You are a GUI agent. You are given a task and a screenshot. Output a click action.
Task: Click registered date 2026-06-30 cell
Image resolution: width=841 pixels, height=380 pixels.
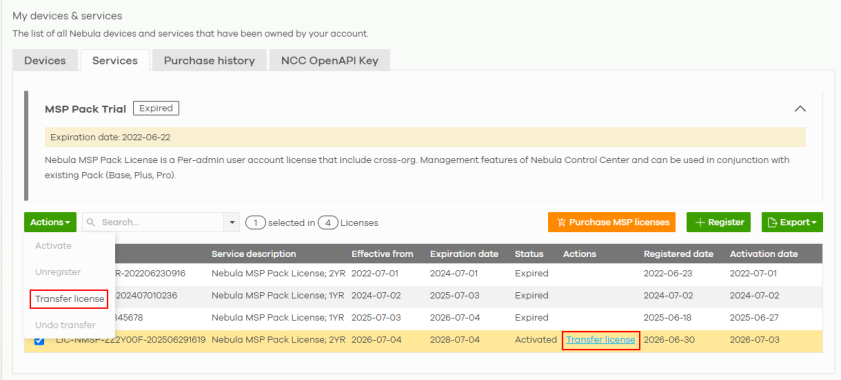point(668,340)
